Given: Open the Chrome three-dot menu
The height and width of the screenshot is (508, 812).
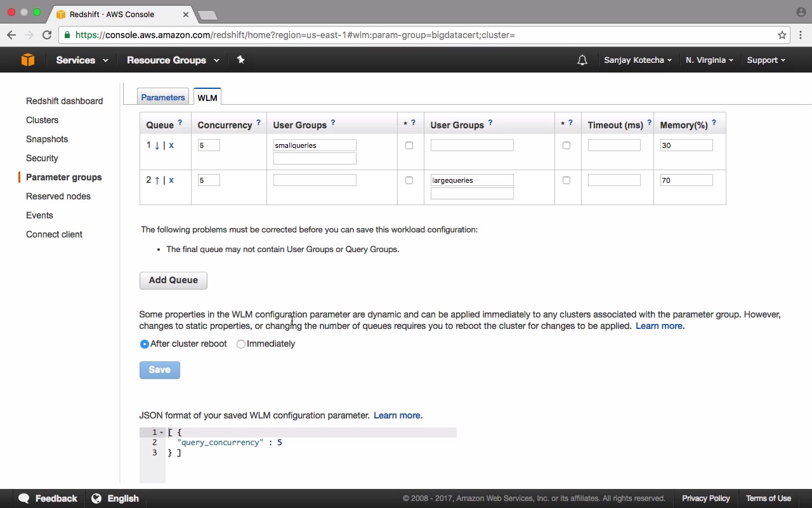Looking at the screenshot, I should (x=801, y=35).
